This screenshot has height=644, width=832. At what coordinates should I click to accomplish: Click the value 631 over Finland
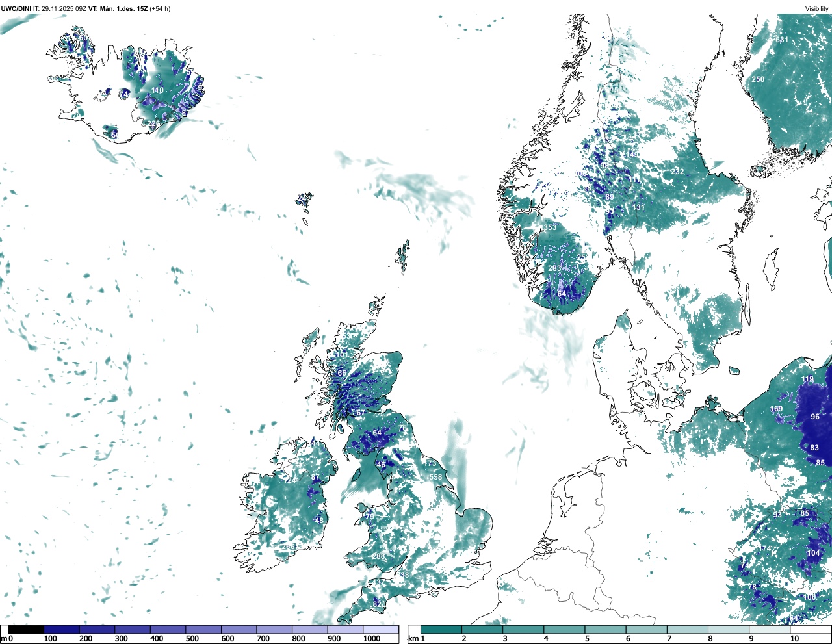[782, 40]
